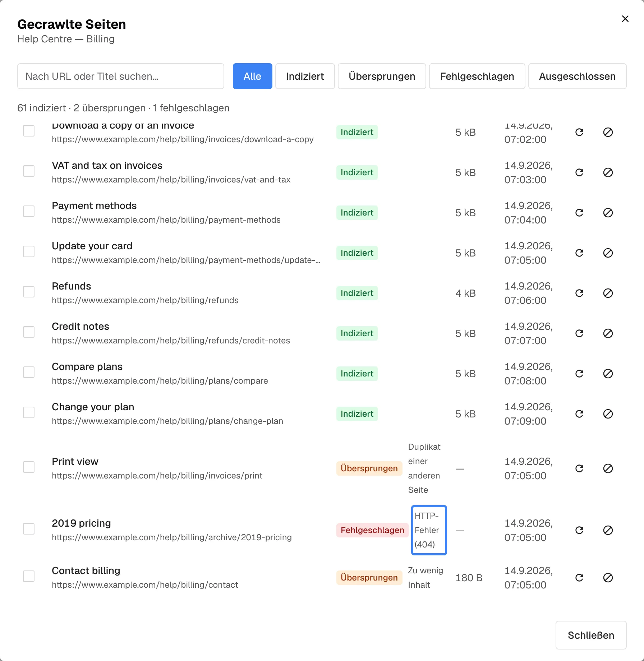
Task: Select the VAT and tax on invoices checkbox
Action: [29, 171]
